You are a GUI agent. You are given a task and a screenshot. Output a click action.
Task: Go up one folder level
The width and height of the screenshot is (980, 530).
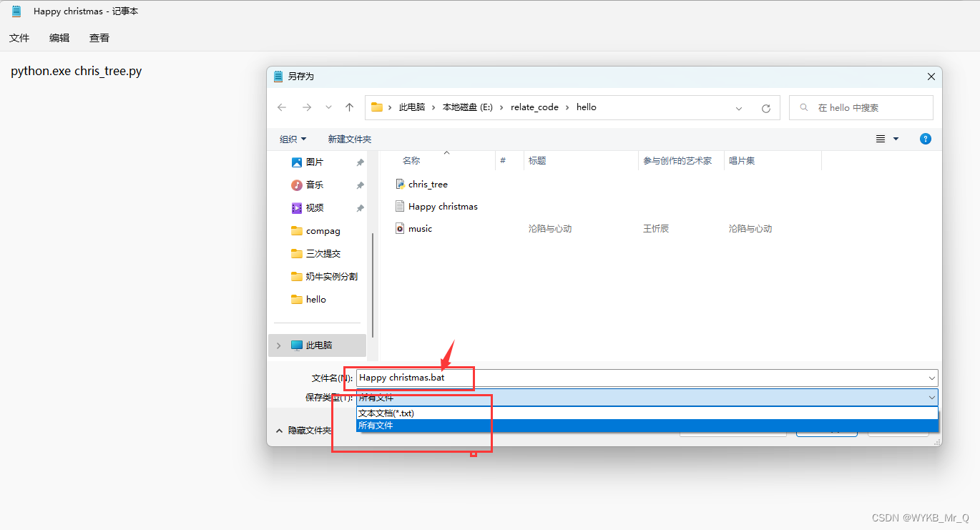pos(349,107)
